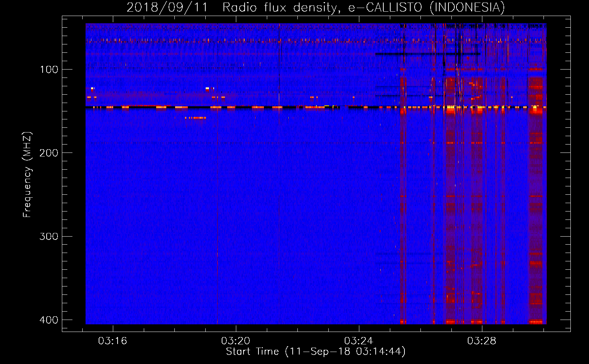Image resolution: width=589 pixels, height=364 pixels.
Task: Select the y-axis label 'Frequency (MHZ)'
Action: (x=27, y=175)
